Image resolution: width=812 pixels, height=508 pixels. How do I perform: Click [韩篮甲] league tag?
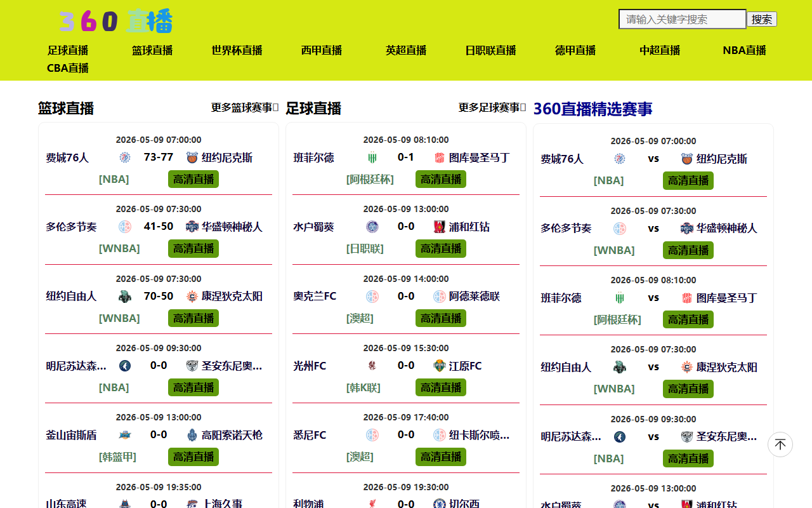click(117, 457)
